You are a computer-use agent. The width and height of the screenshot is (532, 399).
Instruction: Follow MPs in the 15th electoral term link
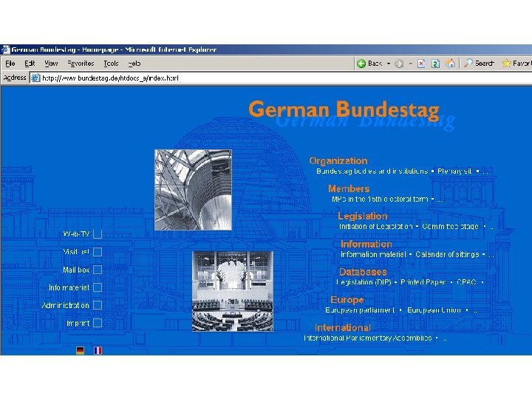coord(380,199)
